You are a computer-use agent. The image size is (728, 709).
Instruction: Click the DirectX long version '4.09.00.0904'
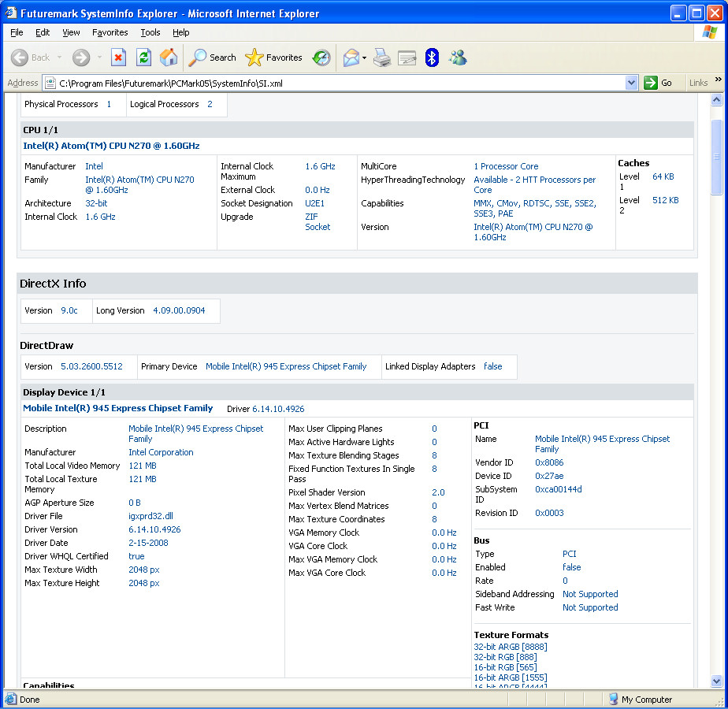point(179,310)
